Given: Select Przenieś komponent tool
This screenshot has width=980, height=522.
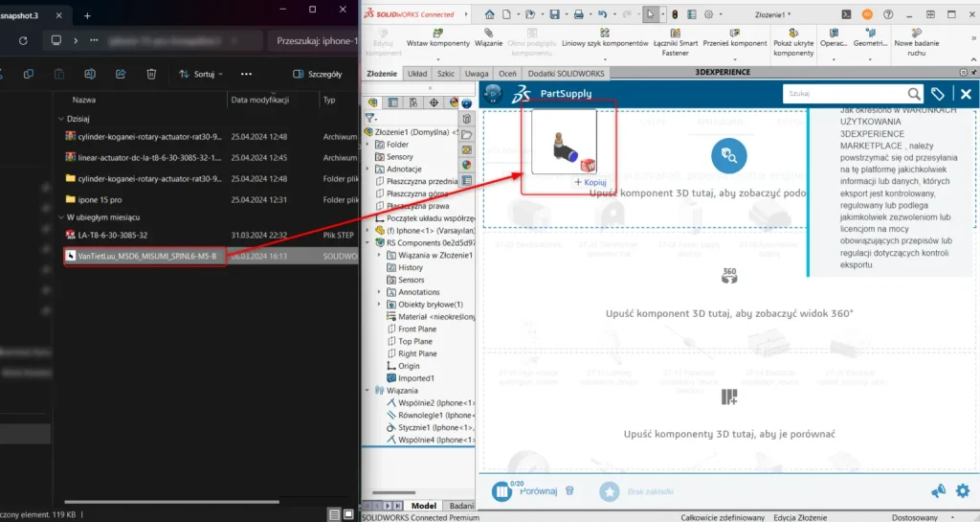Looking at the screenshot, I should 734,38.
